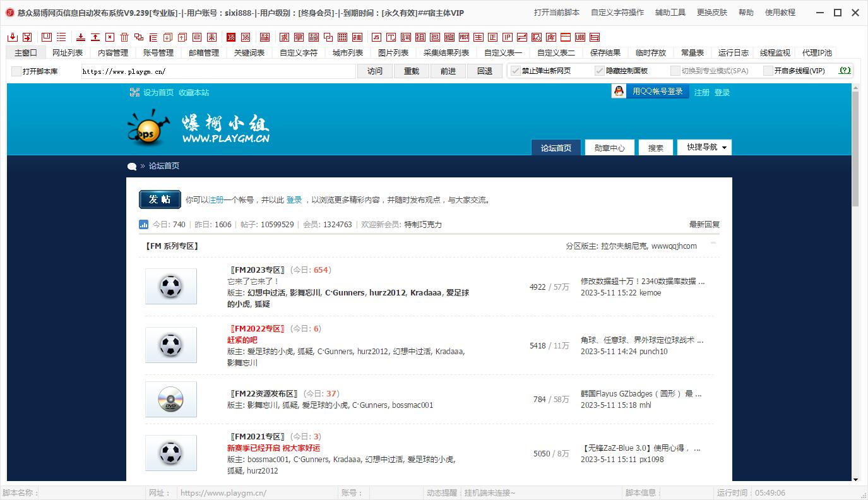868x500 pixels.
Task: Click the download-arrow-over-line toolbar icon
Action: click(x=80, y=37)
